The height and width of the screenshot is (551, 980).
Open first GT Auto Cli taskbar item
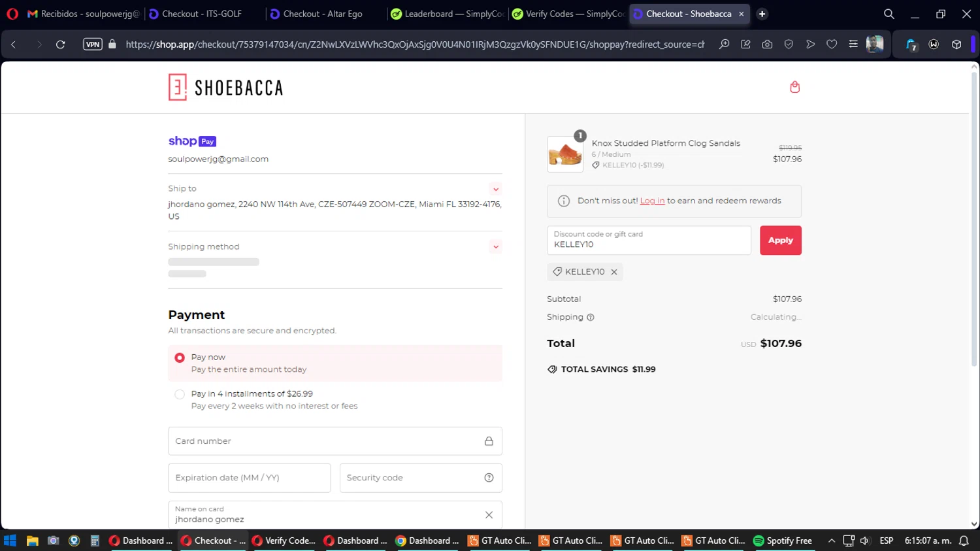[x=500, y=541]
